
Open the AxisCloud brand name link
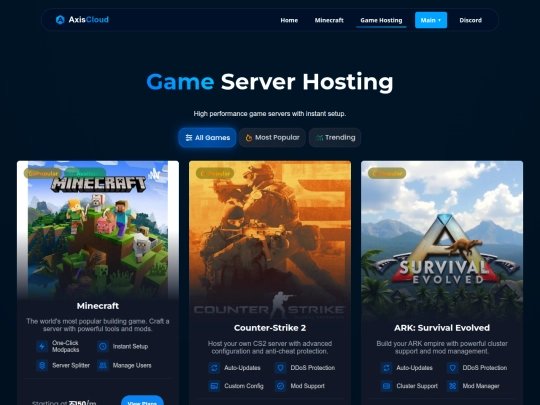(x=89, y=20)
